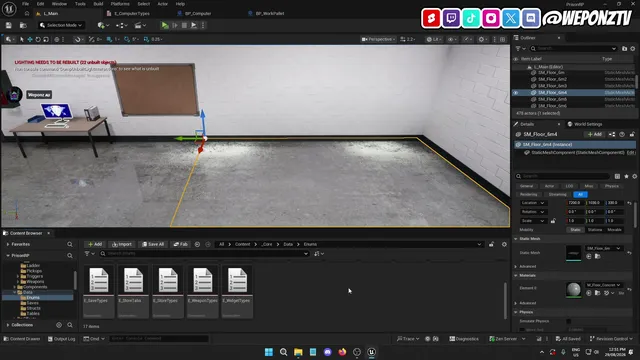The height and width of the screenshot is (360, 640).
Task: Click the Outliner new folder icon
Action: click(x=624, y=49)
